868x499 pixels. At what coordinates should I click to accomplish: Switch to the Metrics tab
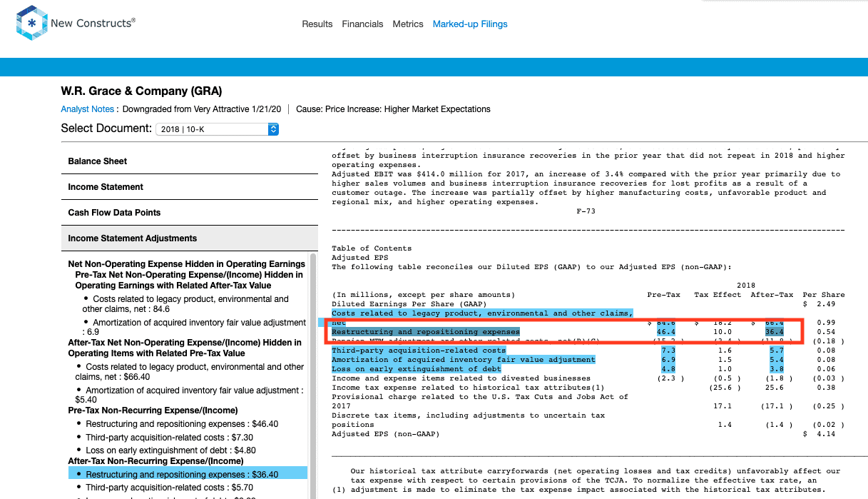(408, 24)
